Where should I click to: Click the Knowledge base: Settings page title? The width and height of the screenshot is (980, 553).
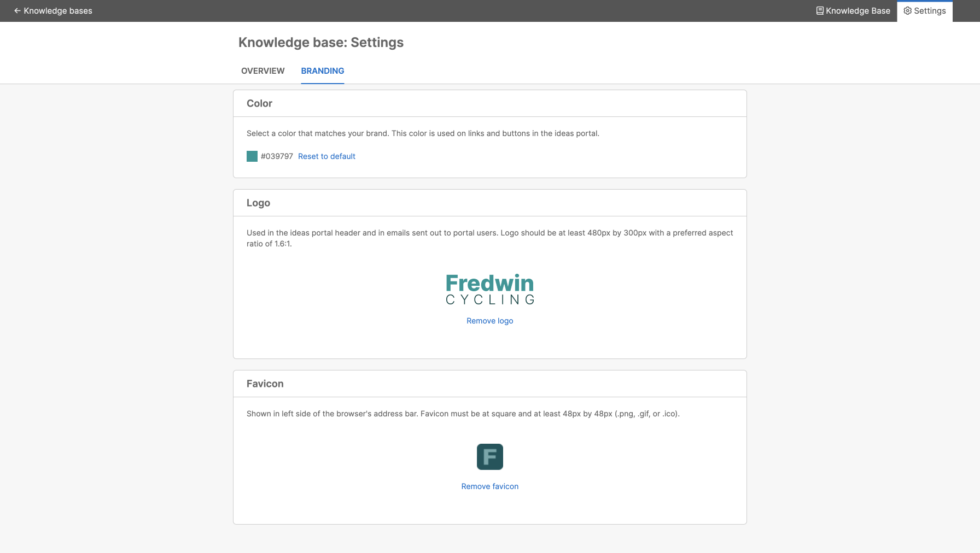[320, 42]
